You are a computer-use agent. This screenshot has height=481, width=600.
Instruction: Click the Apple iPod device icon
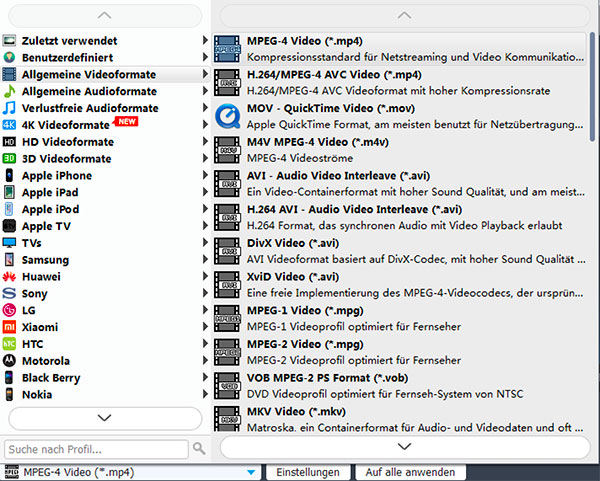point(9,209)
